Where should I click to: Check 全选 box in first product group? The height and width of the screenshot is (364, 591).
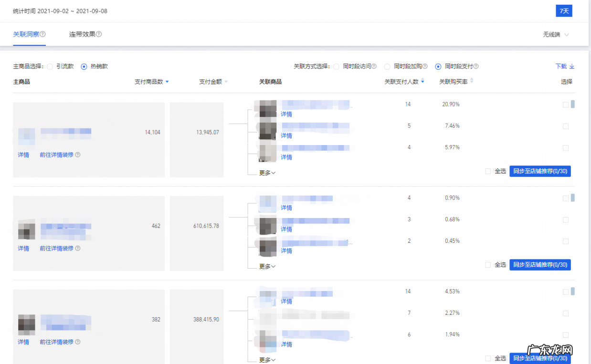pyautogui.click(x=488, y=171)
